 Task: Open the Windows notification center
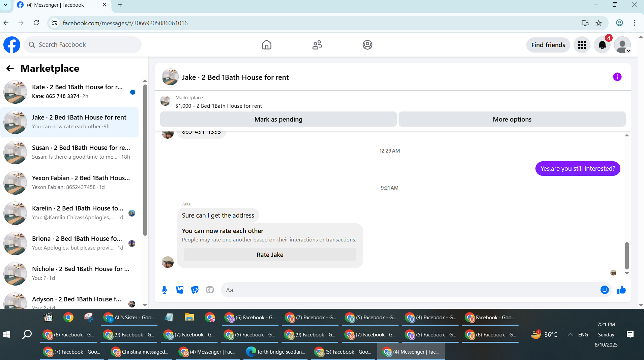tap(630, 334)
